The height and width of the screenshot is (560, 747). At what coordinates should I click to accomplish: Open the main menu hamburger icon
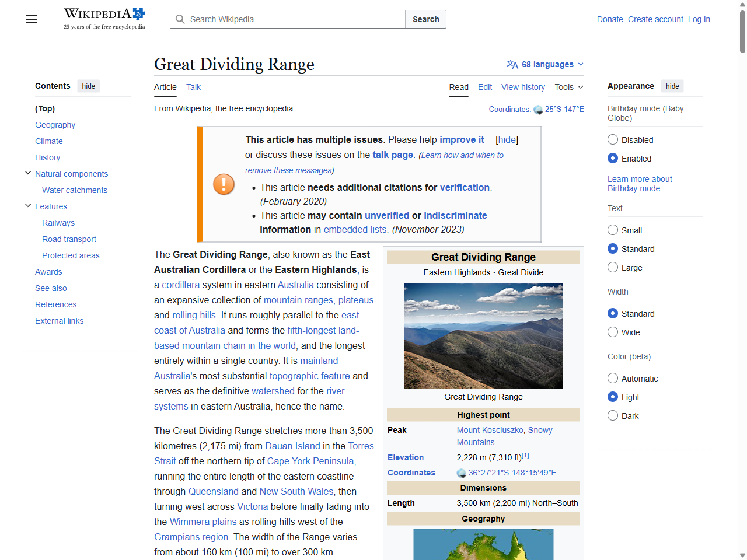31,19
